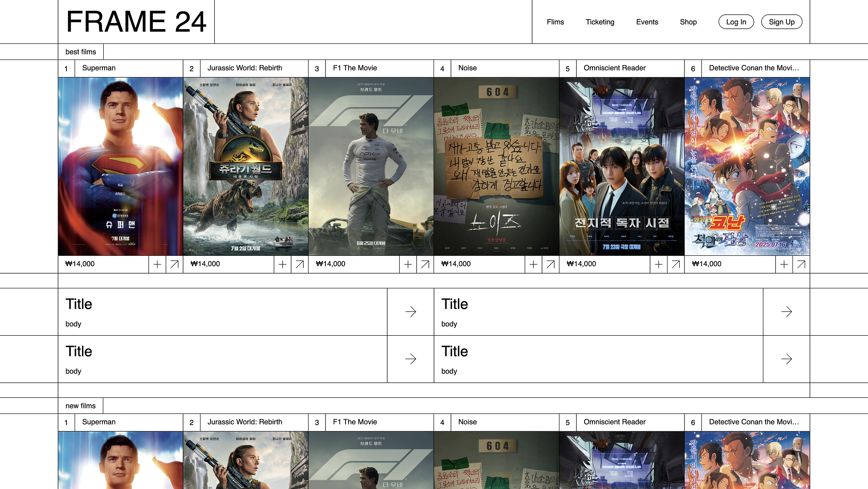Click the Log In button

pos(736,22)
